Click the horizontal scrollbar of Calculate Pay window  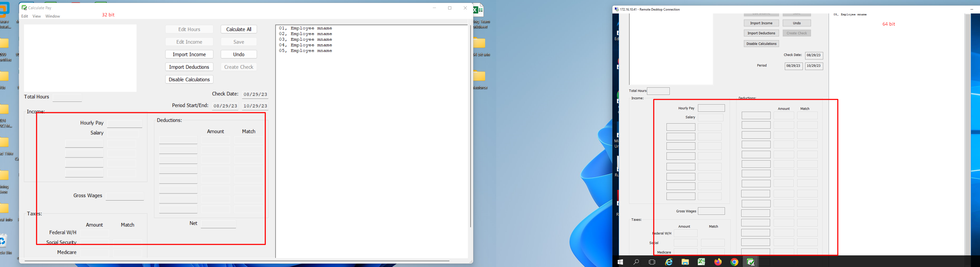pyautogui.click(x=237, y=261)
